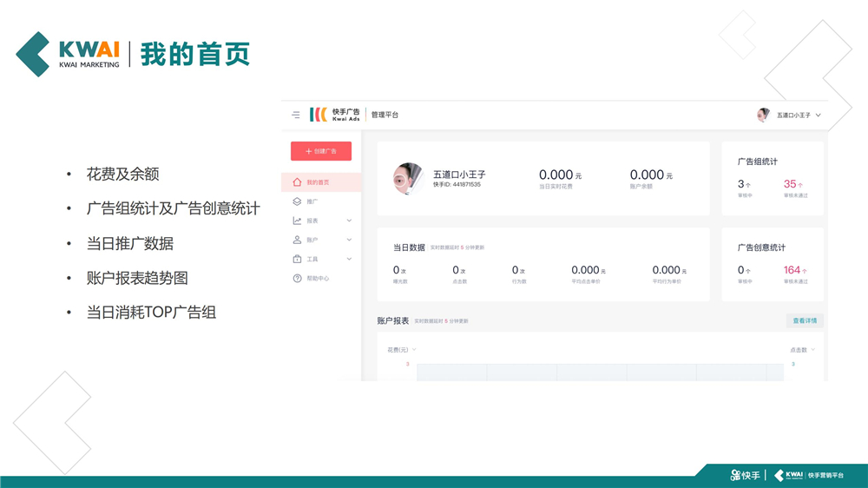Open the 点击数 metric dropdown
Image resolution: width=868 pixels, height=488 pixels.
802,350
